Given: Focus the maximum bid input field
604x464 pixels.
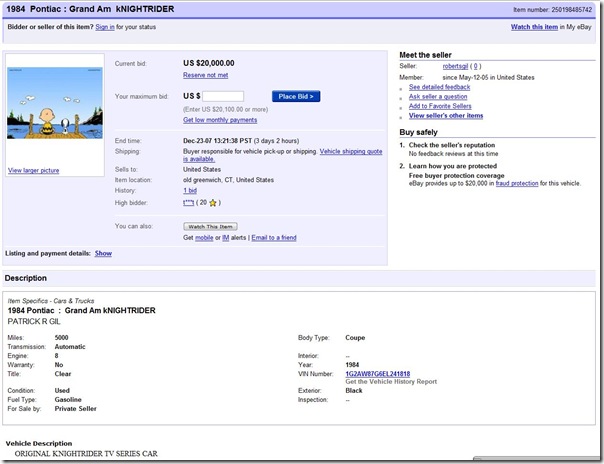Looking at the screenshot, I should [223, 96].
